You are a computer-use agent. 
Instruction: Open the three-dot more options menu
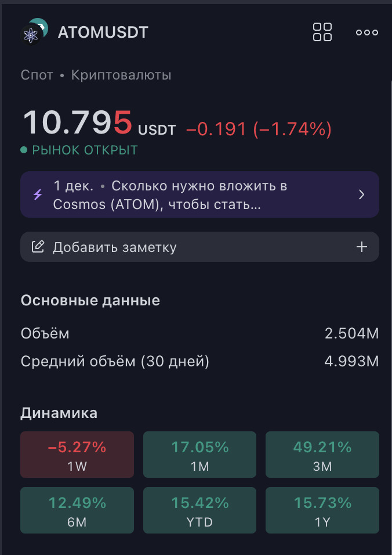pos(367,33)
